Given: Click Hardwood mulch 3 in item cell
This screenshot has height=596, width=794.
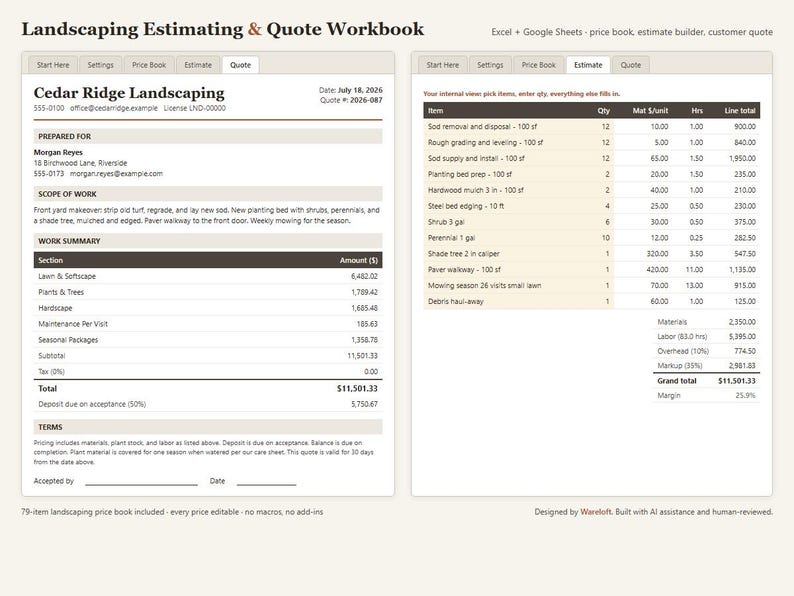Looking at the screenshot, I should (506, 190).
